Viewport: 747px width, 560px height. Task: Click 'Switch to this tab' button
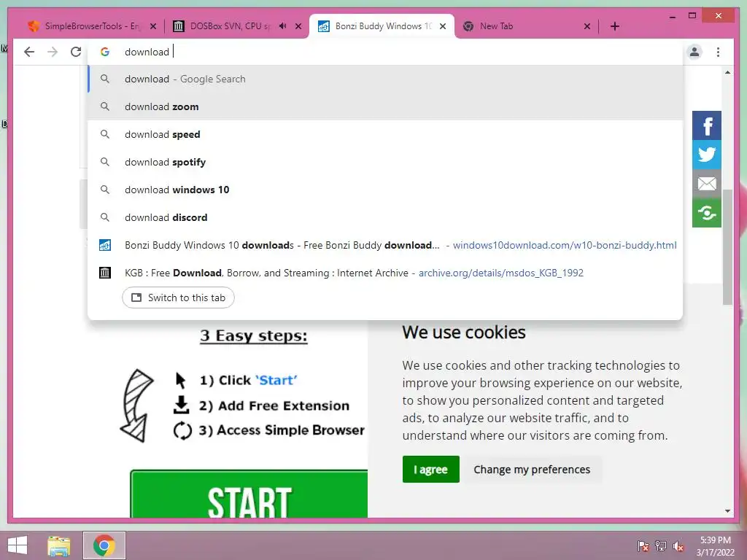point(178,297)
